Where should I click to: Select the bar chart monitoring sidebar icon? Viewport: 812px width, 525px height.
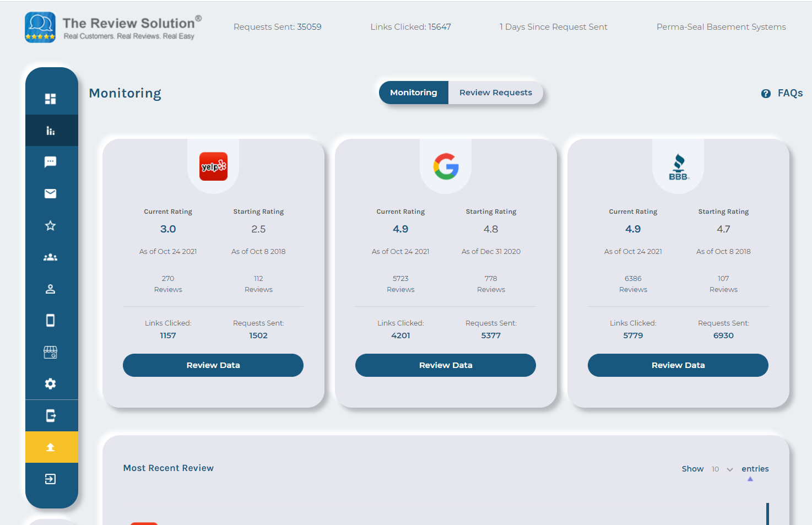pos(51,131)
